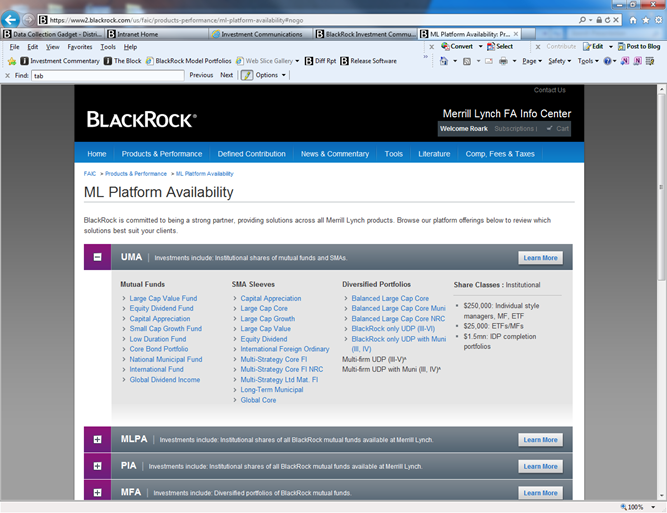
Task: Click the security lock icon in the address bar
Action: pos(599,20)
